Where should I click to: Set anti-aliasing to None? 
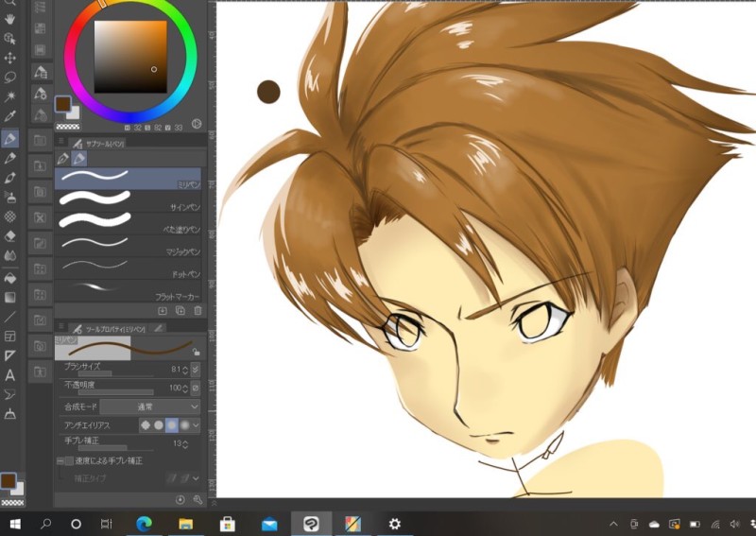coord(146,425)
